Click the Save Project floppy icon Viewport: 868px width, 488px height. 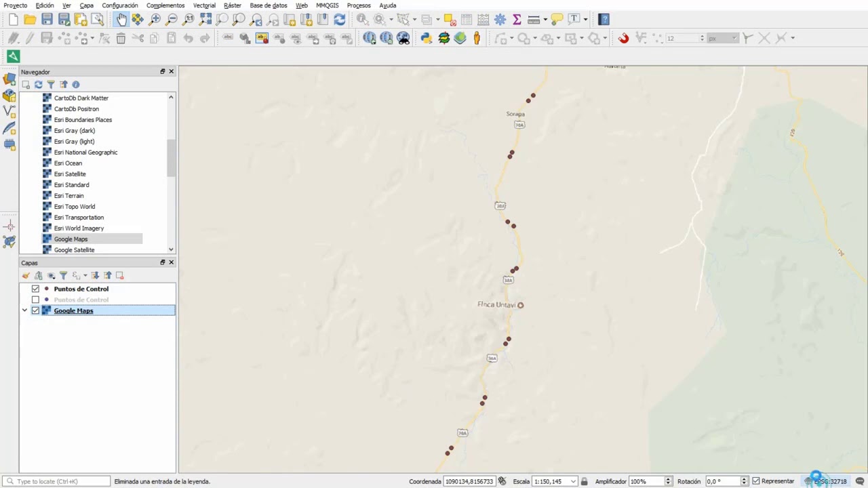[47, 19]
